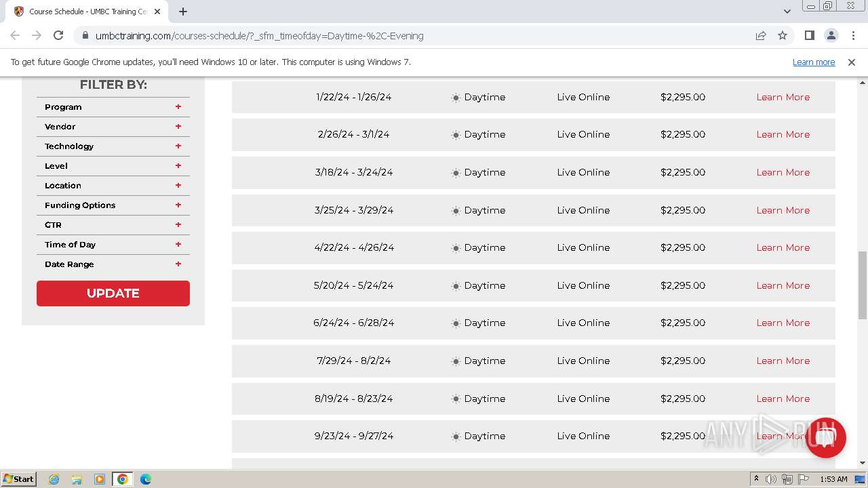The height and width of the screenshot is (488, 868).
Task: Open Learn More for 3/18/24 - 3/24/24
Action: point(783,172)
